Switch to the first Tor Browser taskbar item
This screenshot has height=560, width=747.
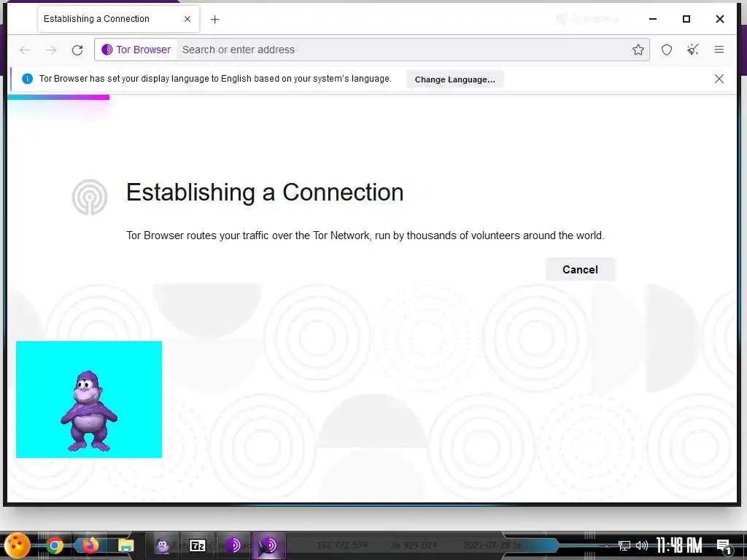[x=233, y=545]
